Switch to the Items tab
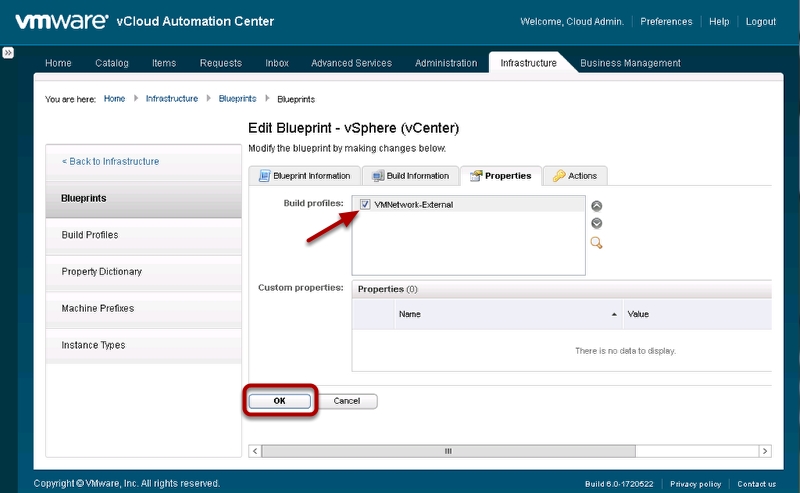800x493 pixels. pyautogui.click(x=164, y=63)
